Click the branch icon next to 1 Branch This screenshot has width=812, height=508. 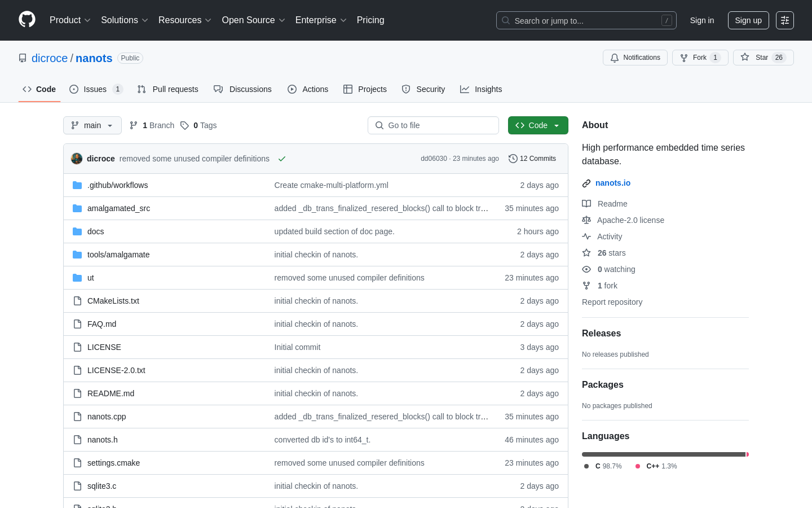point(134,125)
